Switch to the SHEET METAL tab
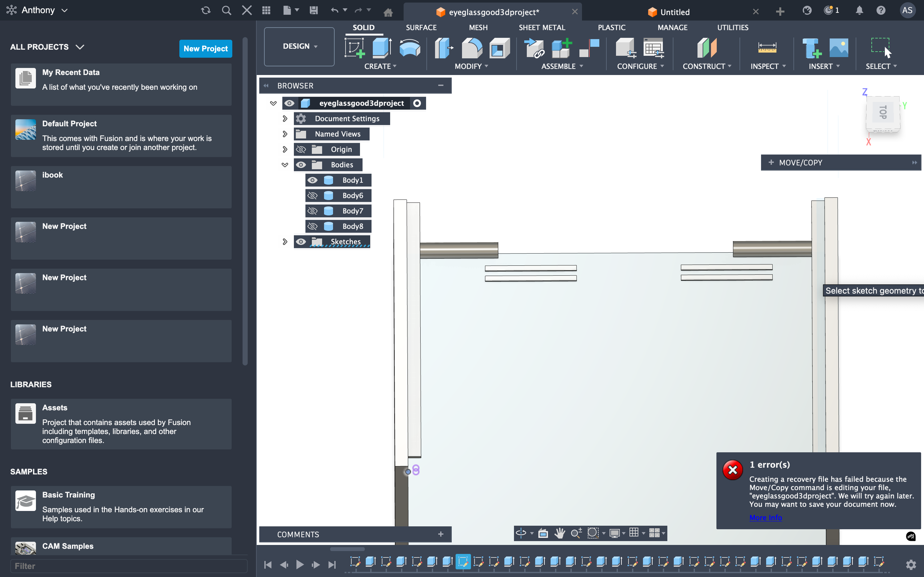The width and height of the screenshot is (924, 577). [x=542, y=28]
